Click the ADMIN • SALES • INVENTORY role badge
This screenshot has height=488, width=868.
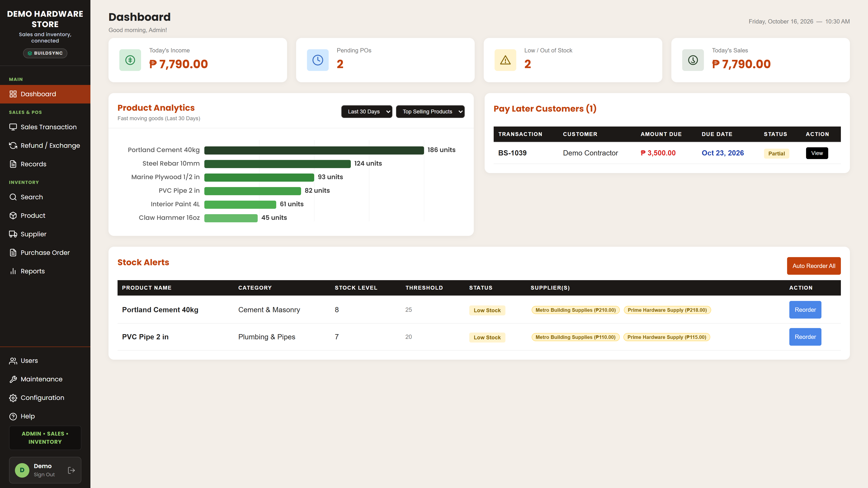point(45,438)
